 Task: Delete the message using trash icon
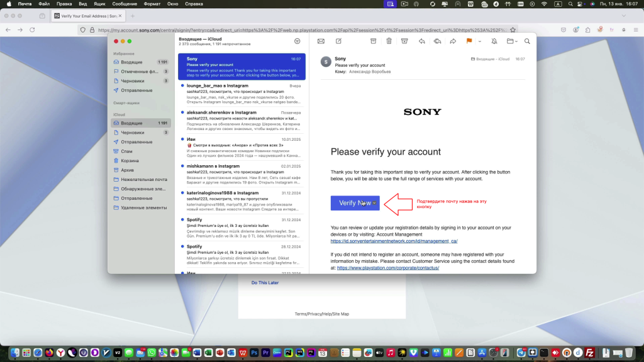(389, 41)
